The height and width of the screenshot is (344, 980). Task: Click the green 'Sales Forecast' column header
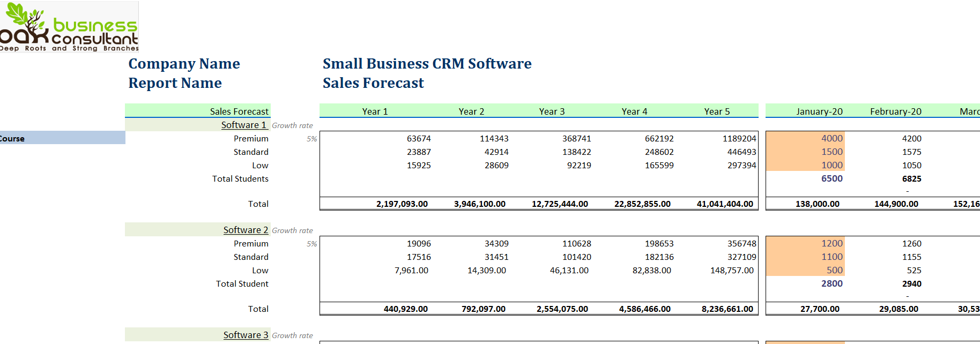[x=198, y=111]
